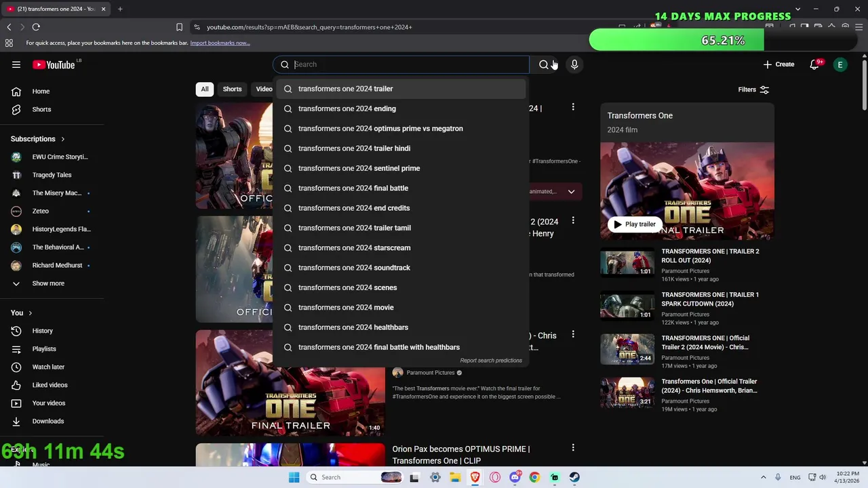Open File Explorer from the taskbar
868x488 pixels.
[455, 477]
